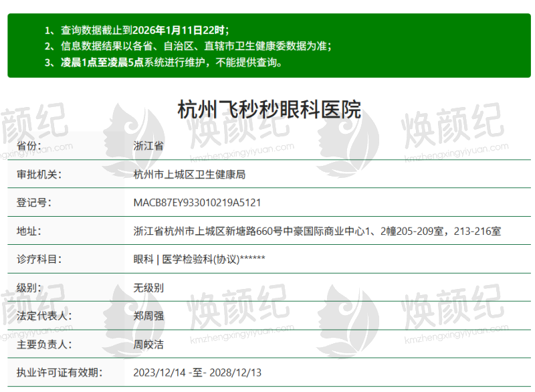Screen dimensions: 535x392
Task: Click the value 杭州市上城区卫生健康局
Action: (x=189, y=174)
